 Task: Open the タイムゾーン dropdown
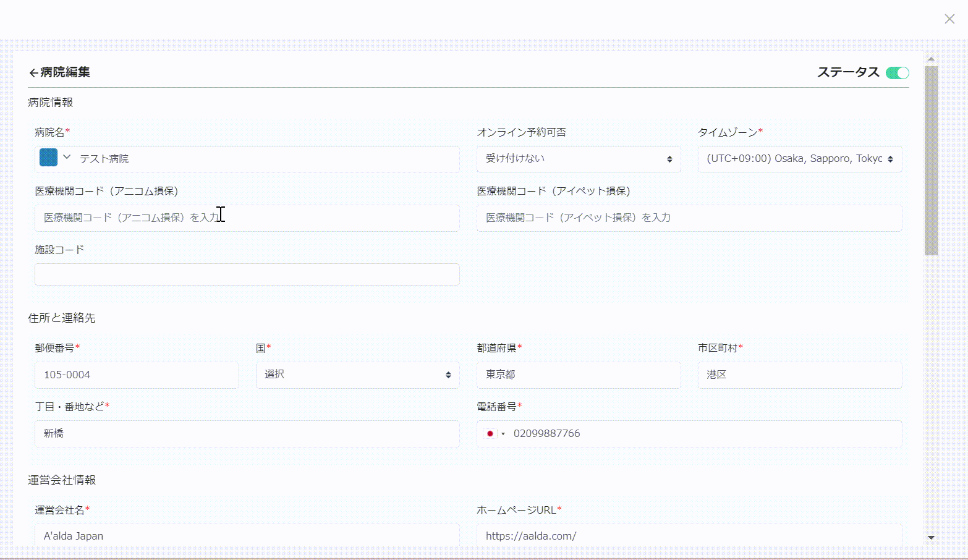(799, 159)
